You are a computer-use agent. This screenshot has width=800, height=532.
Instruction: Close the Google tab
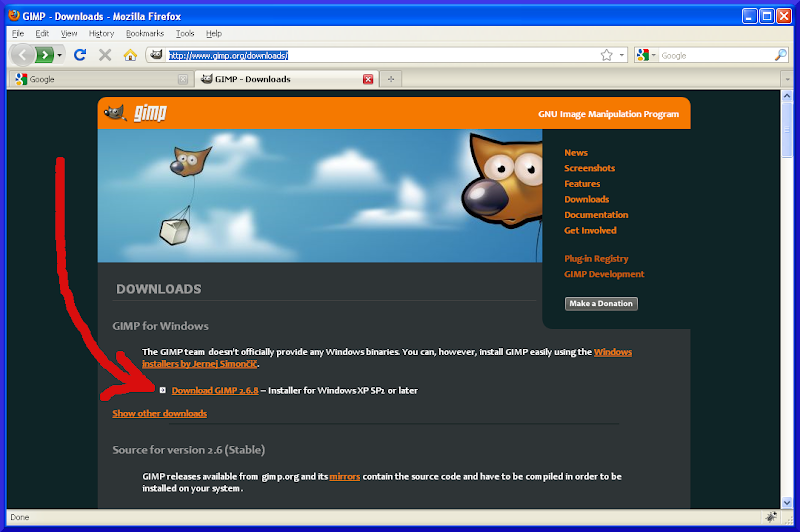[x=183, y=79]
